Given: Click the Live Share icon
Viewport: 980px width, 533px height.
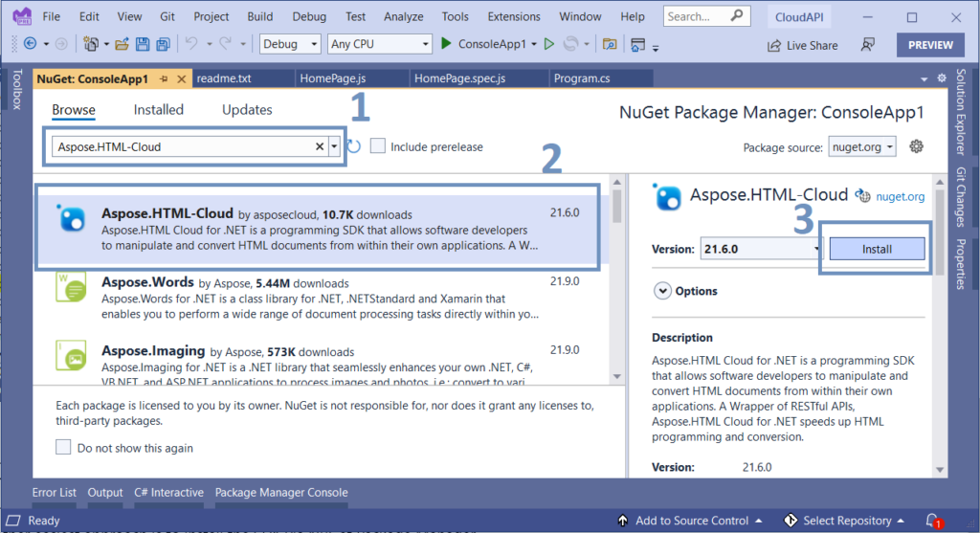Looking at the screenshot, I should tap(773, 45).
